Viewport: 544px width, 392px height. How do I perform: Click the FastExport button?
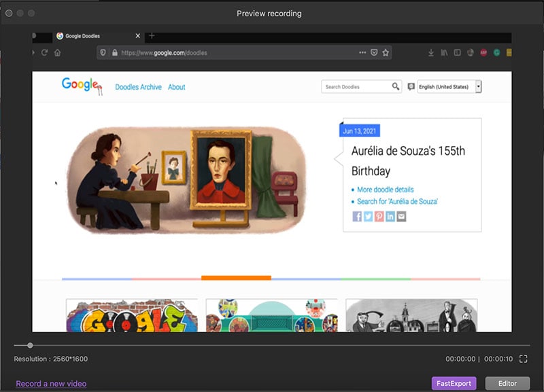click(x=454, y=383)
